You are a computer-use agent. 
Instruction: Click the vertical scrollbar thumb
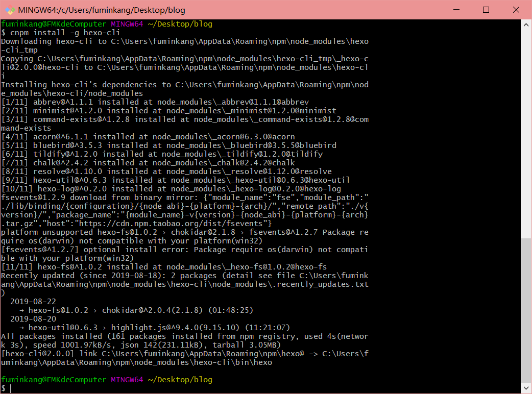pyautogui.click(x=526, y=311)
